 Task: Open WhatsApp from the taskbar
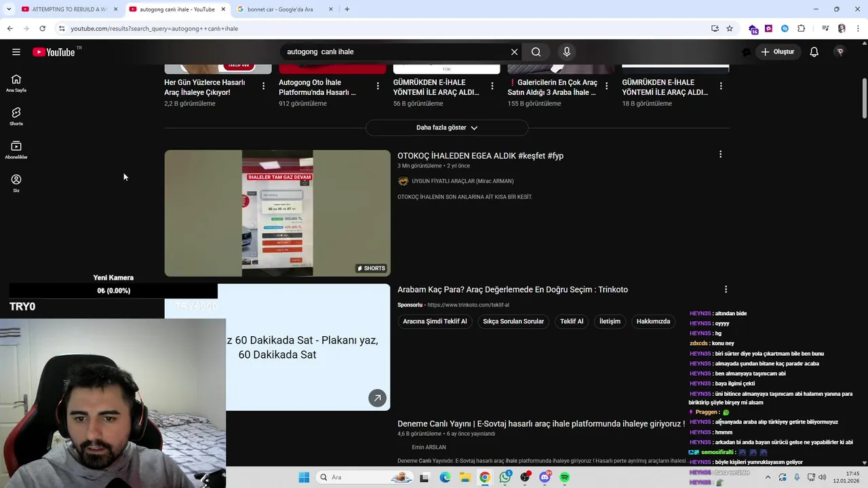tap(505, 477)
